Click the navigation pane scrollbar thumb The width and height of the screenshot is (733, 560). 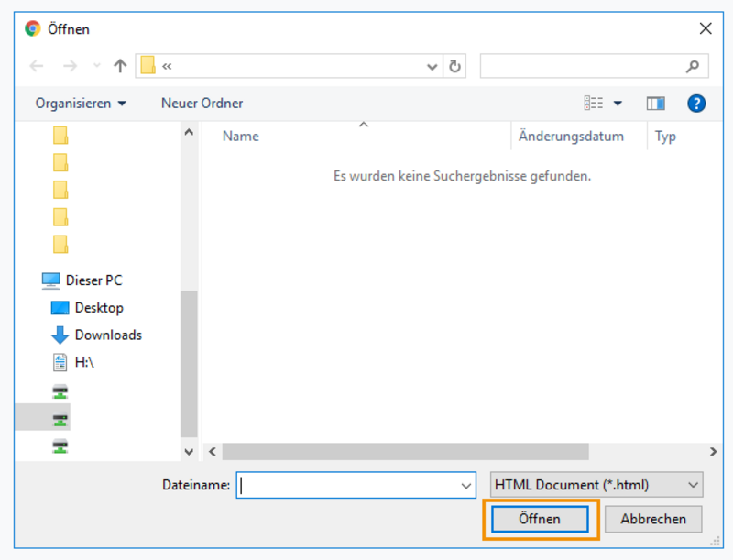[x=189, y=364]
